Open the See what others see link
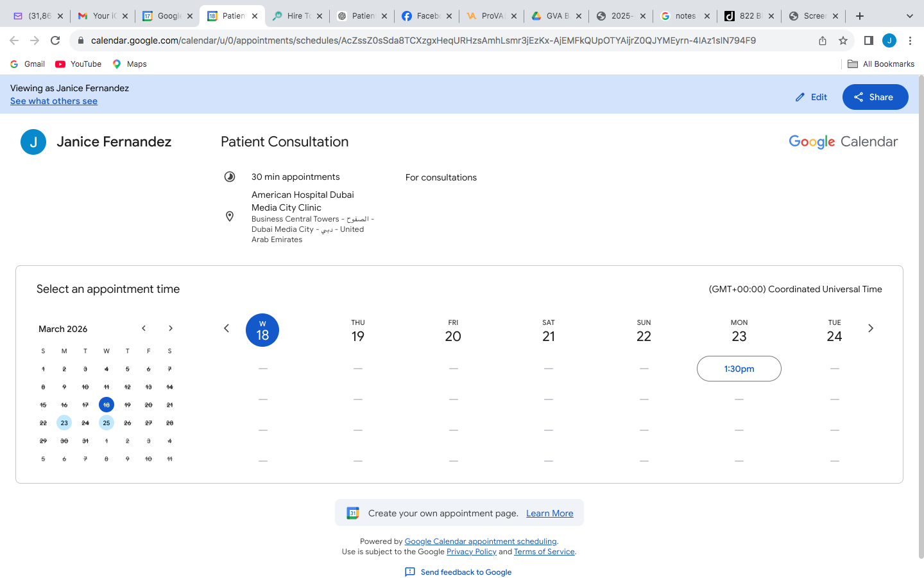924x578 pixels. (x=54, y=101)
